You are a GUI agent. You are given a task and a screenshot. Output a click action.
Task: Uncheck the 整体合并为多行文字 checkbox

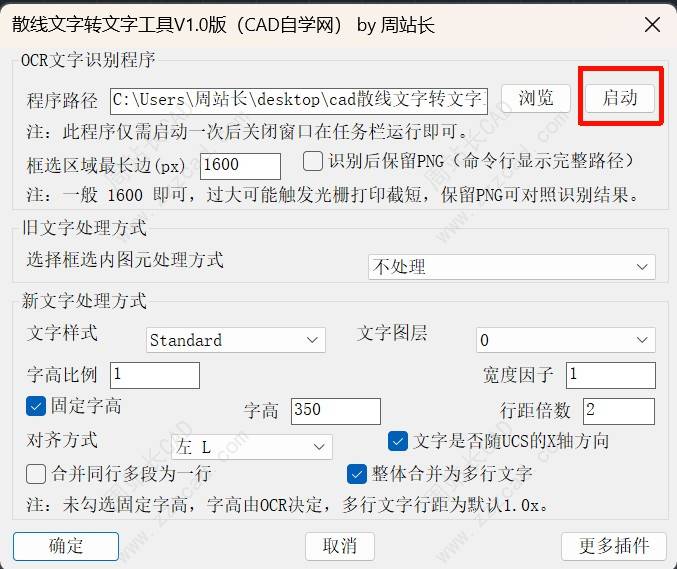(357, 474)
